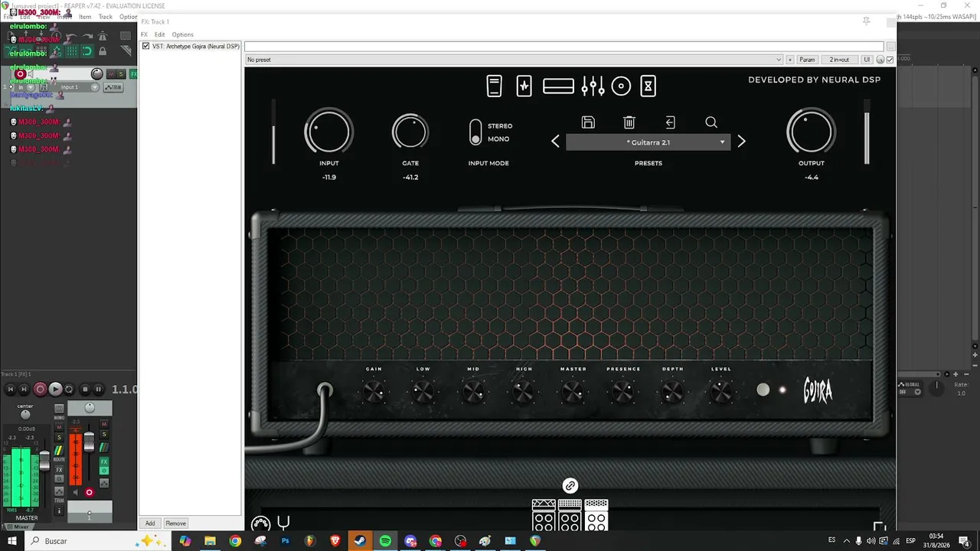The width and height of the screenshot is (980, 551).
Task: Mute the master track in mixer
Action: click(59, 429)
